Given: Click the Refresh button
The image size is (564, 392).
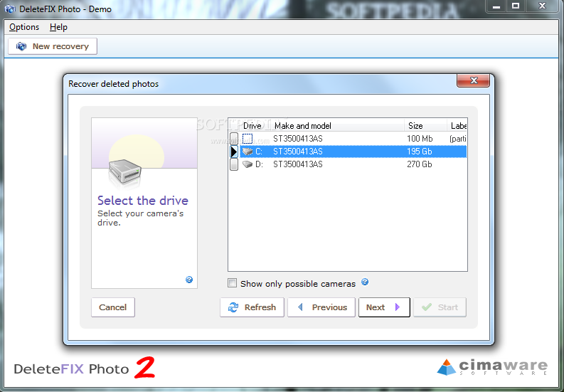Looking at the screenshot, I should point(252,307).
